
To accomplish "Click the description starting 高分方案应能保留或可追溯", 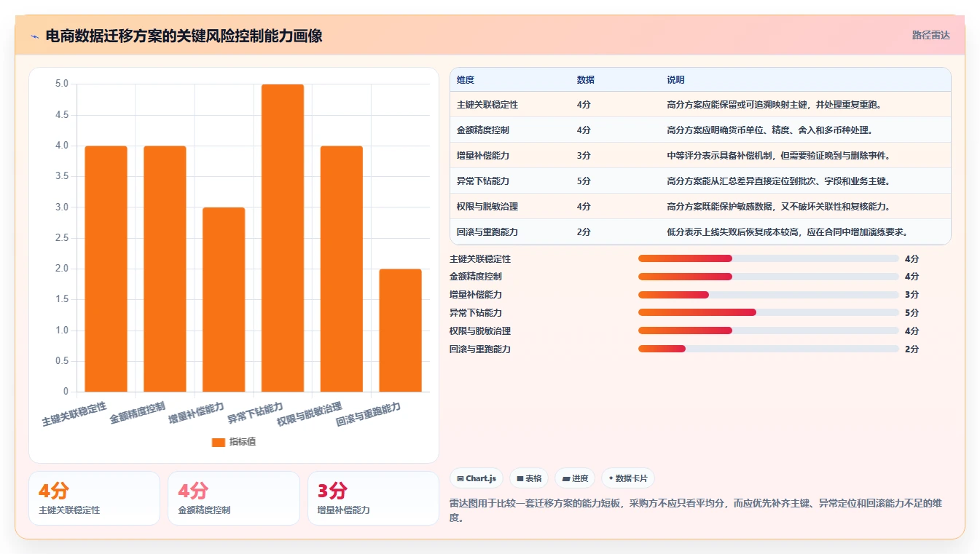I will pos(775,105).
